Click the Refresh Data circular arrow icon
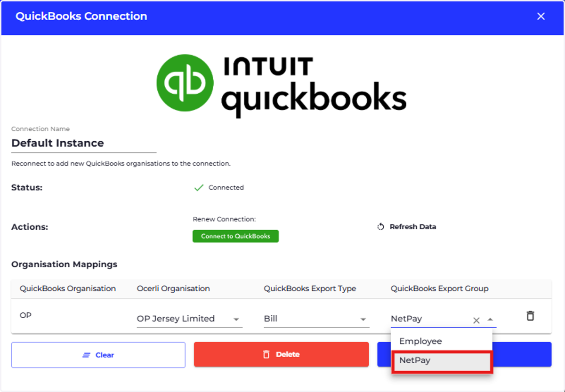This screenshot has height=392, width=565. [381, 227]
